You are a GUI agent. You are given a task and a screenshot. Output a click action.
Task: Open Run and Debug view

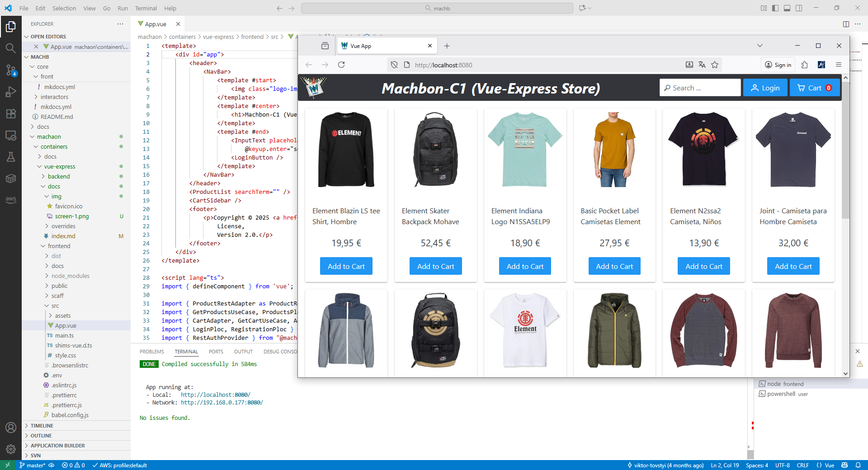pyautogui.click(x=11, y=92)
